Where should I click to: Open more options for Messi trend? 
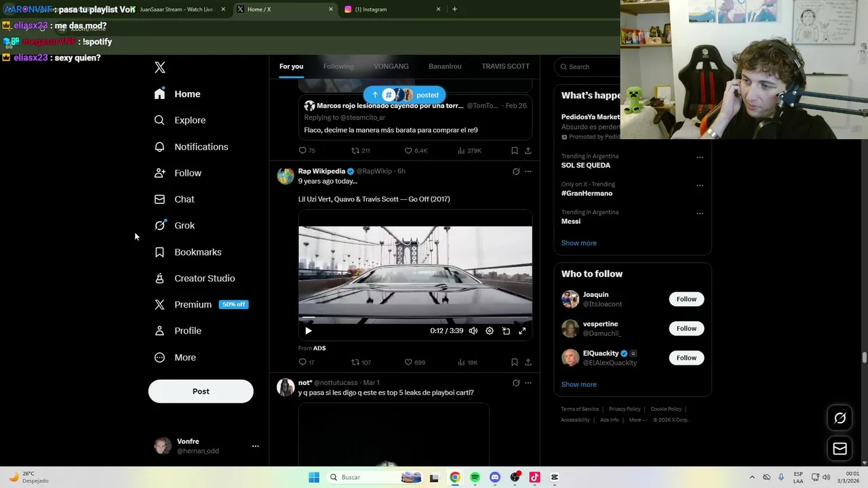coord(700,213)
